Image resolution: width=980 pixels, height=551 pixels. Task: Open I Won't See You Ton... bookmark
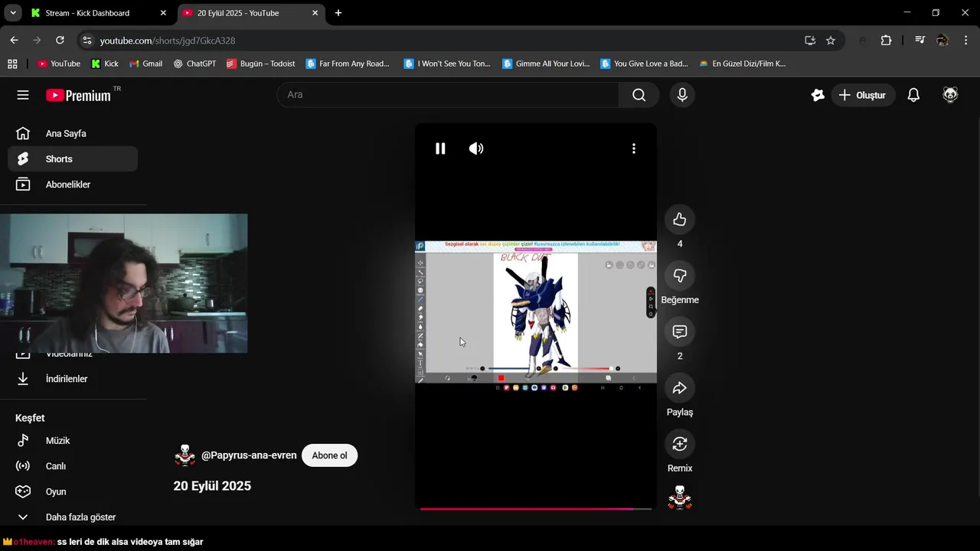point(447,64)
